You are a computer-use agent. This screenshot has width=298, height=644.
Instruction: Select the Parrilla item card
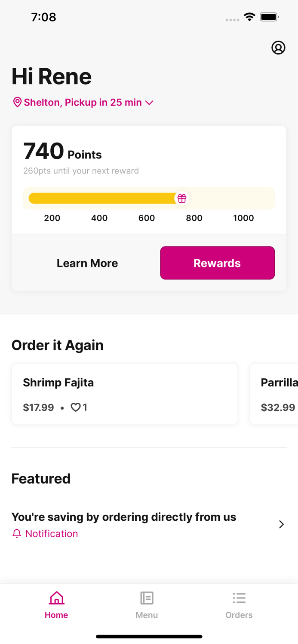point(274,394)
